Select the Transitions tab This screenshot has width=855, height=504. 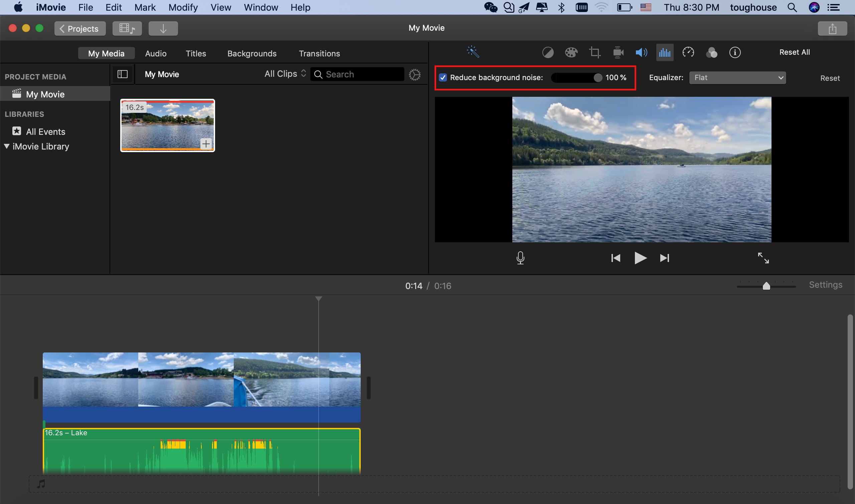click(x=319, y=53)
